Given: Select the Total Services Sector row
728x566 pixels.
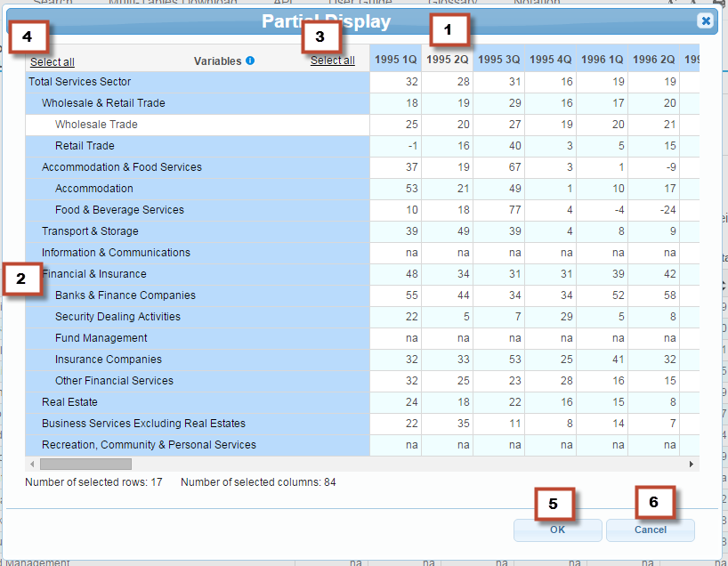Looking at the screenshot, I should tap(80, 82).
